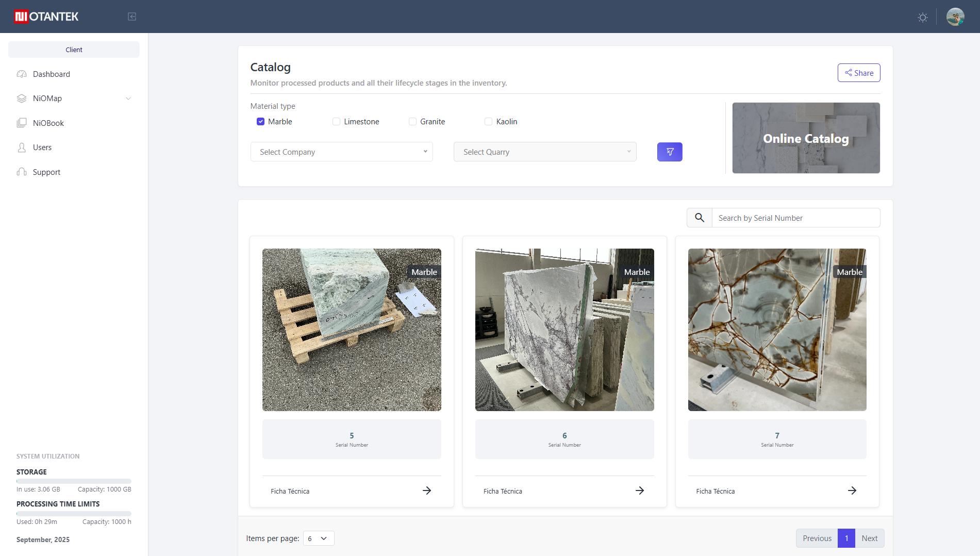Screen dimensions: 980x556
Task: Enable the Limestone checkbox
Action: [x=337, y=122]
